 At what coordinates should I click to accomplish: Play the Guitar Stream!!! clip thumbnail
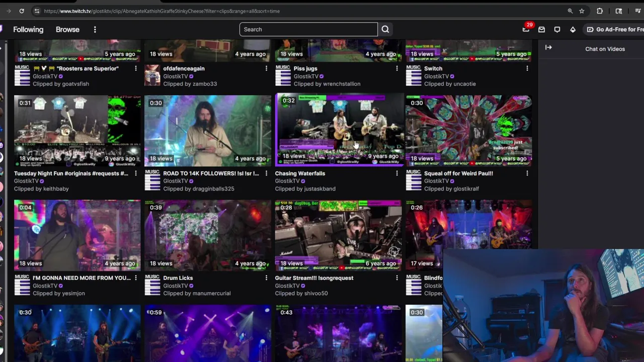[x=339, y=235]
